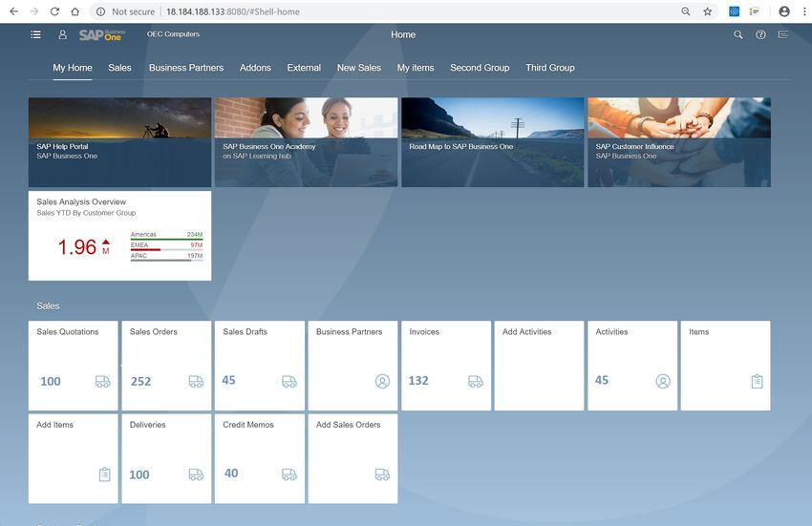Screen dimensions: 812x526
Task: Go back using browser back arrow
Action: click(x=14, y=11)
